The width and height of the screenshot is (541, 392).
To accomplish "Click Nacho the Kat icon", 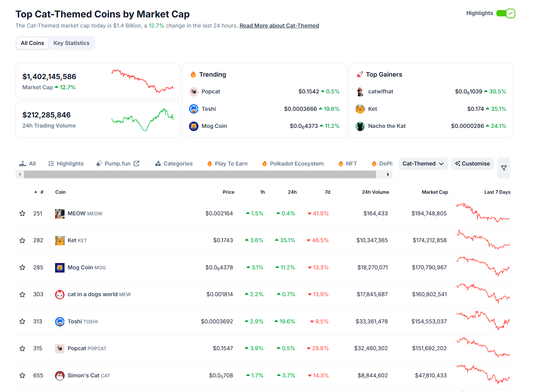I will coord(360,126).
